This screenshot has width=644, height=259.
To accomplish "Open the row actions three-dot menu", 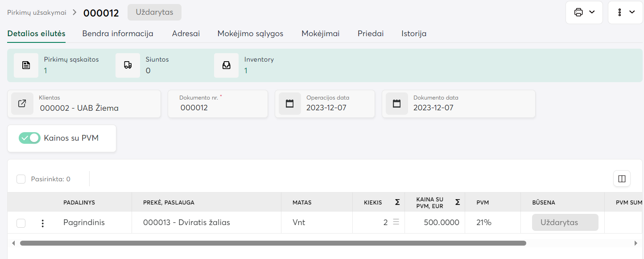I will [x=43, y=223].
